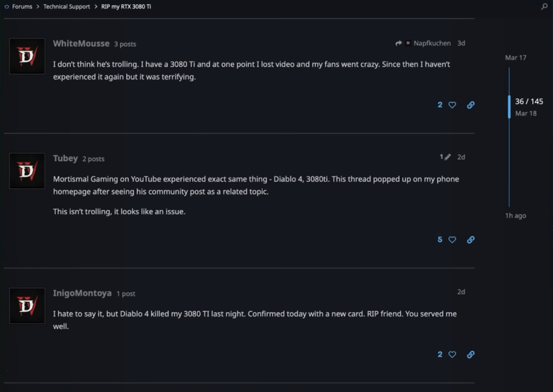Open the search magnifier icon
This screenshot has height=392, width=553.
pyautogui.click(x=544, y=6)
